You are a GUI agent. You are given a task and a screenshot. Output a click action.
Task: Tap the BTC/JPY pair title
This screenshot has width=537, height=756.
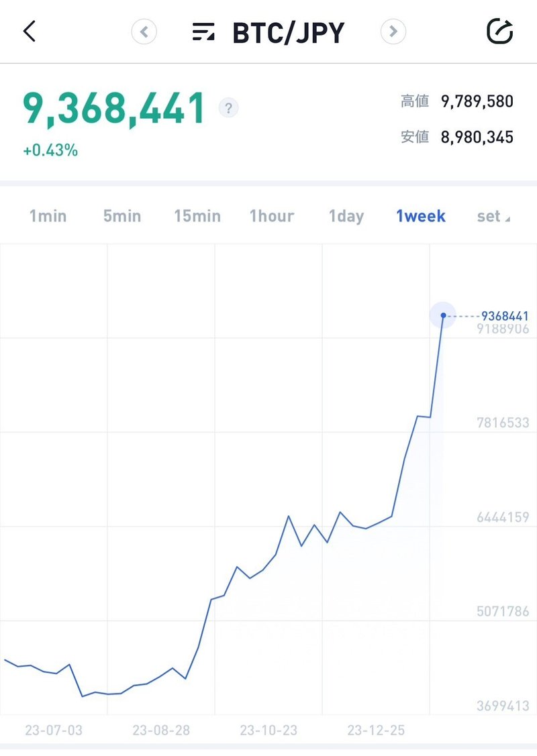[x=288, y=32]
